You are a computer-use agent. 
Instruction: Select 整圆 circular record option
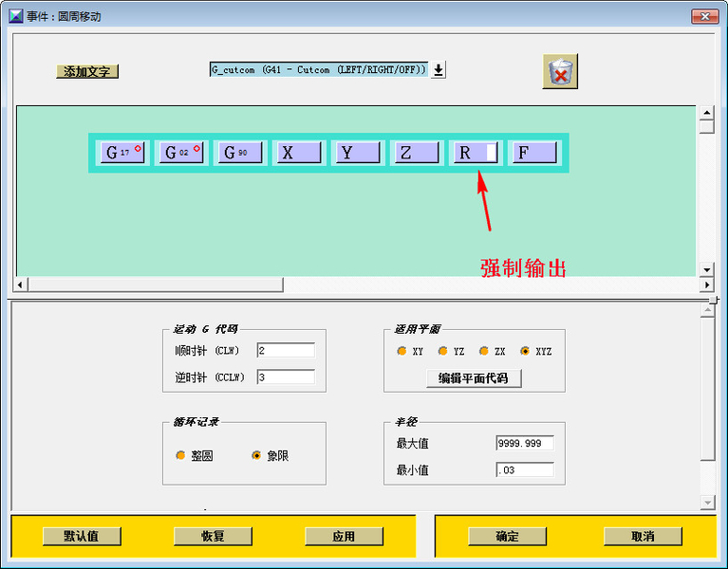click(181, 456)
